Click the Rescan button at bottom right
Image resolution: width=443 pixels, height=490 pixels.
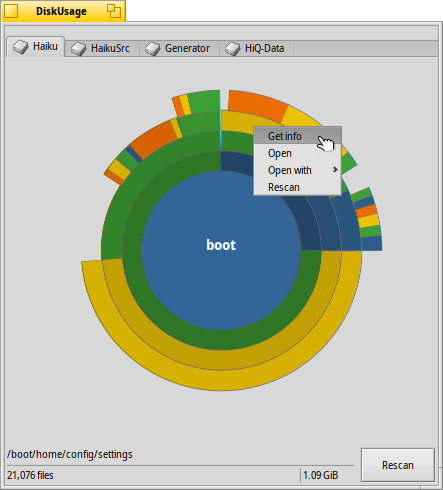click(x=398, y=465)
